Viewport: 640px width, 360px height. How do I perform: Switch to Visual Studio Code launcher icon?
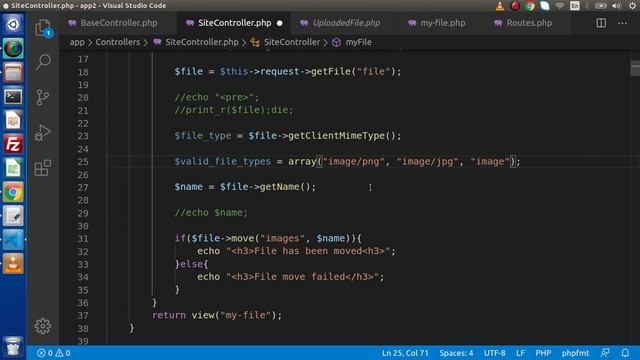coord(13,240)
